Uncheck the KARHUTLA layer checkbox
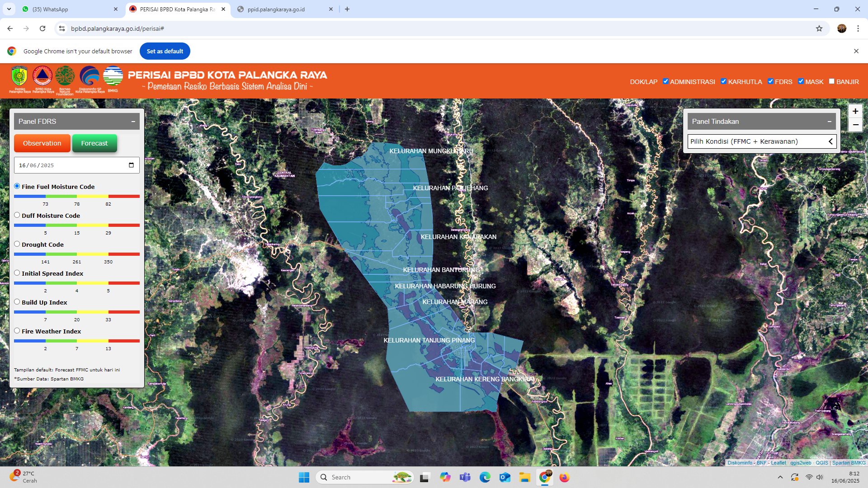868x488 pixels. coord(723,81)
